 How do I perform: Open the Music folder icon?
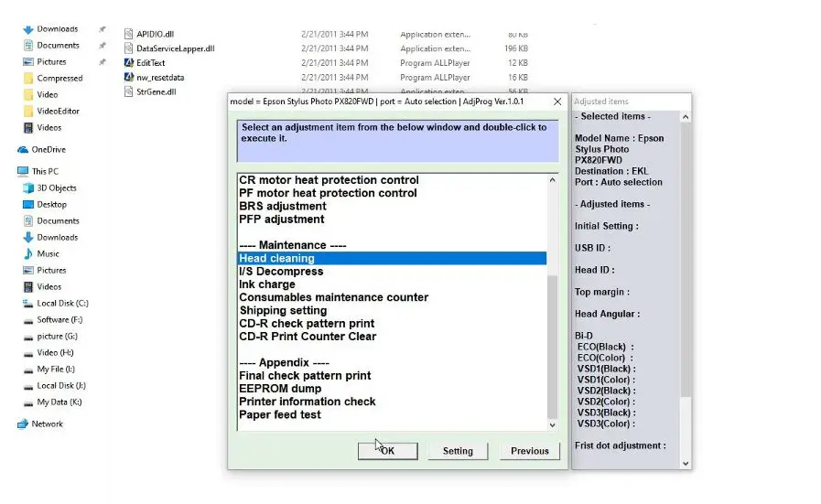pyautogui.click(x=28, y=254)
